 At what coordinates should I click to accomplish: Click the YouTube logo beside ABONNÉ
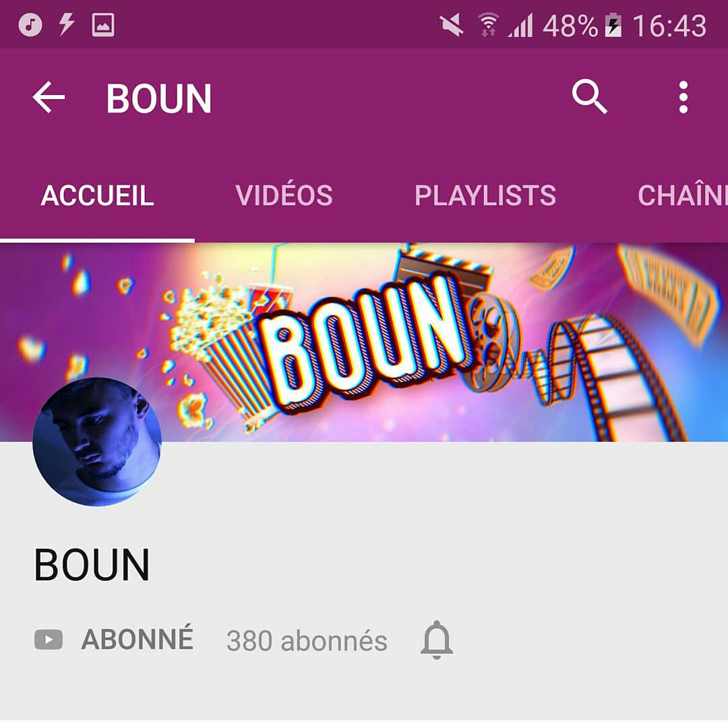click(49, 640)
